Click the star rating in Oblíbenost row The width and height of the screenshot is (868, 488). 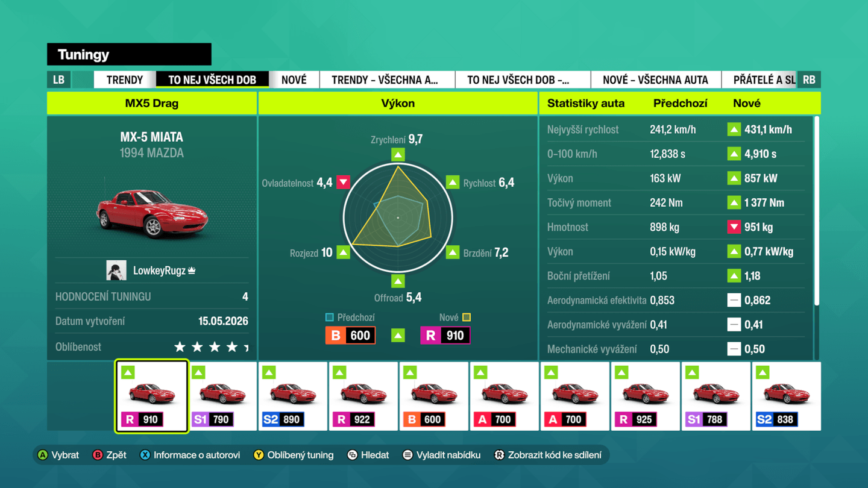point(211,347)
